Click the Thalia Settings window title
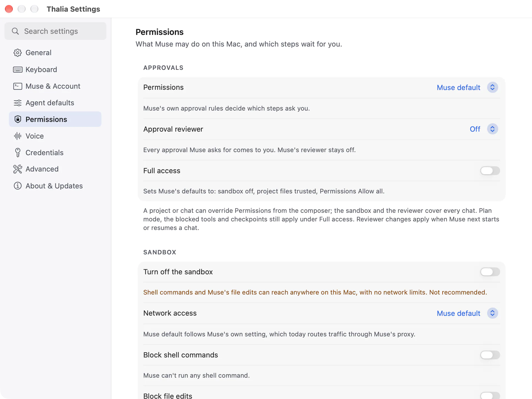Image resolution: width=532 pixels, height=399 pixels. point(73,9)
